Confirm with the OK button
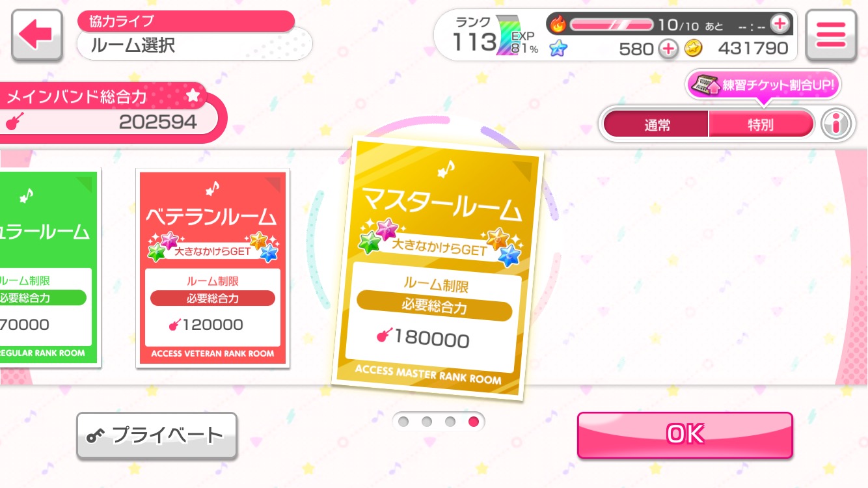Image resolution: width=868 pixels, height=488 pixels. [685, 435]
